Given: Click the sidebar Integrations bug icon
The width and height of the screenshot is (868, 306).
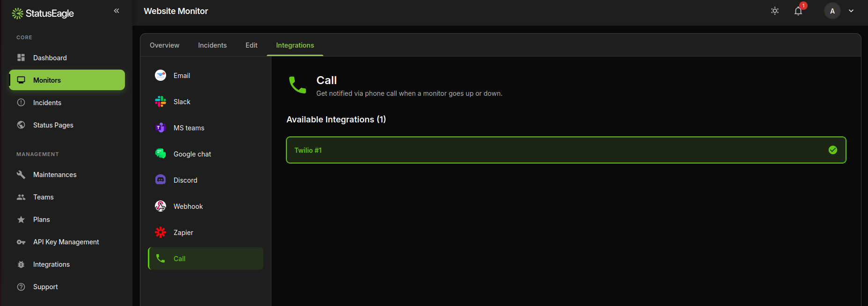Looking at the screenshot, I should click(21, 264).
